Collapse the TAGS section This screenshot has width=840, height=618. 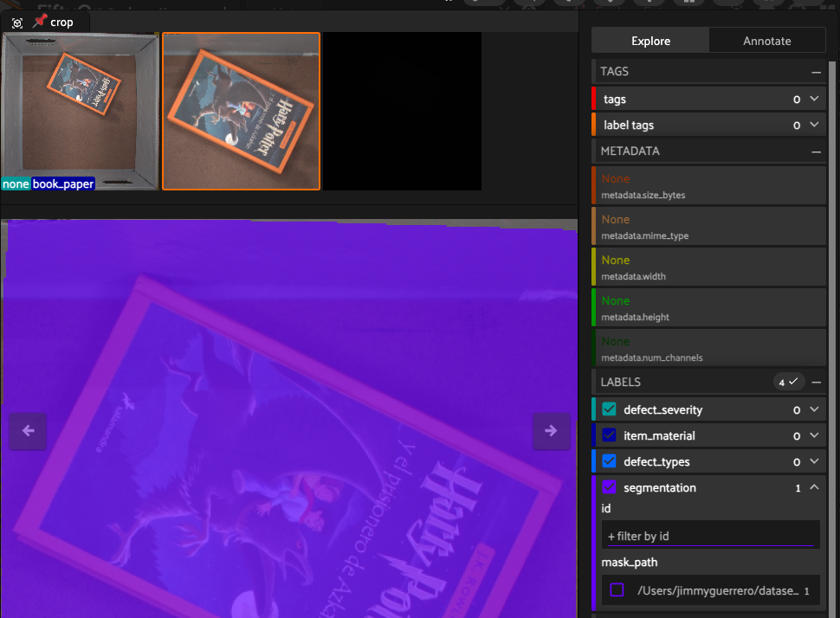[x=816, y=72]
